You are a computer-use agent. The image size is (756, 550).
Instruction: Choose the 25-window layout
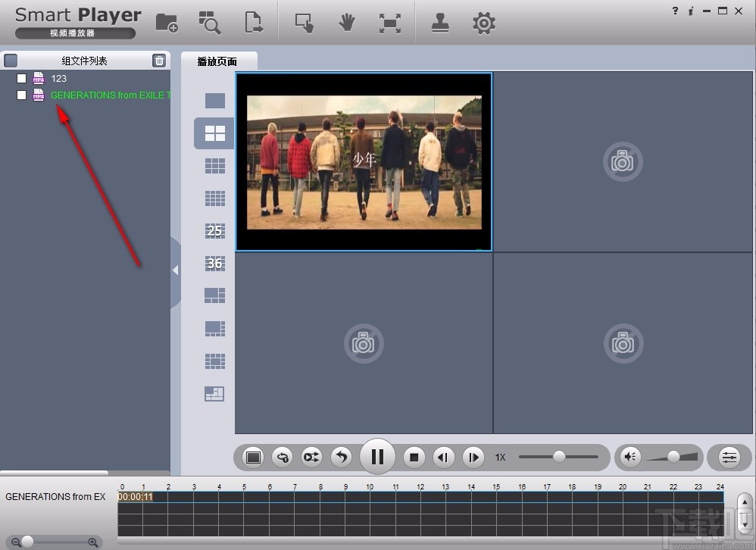[x=215, y=231]
